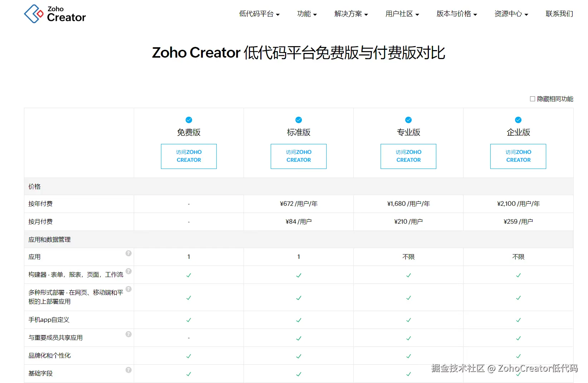588x383 pixels.
Task: Expand the 用户社区 menu
Action: click(402, 14)
